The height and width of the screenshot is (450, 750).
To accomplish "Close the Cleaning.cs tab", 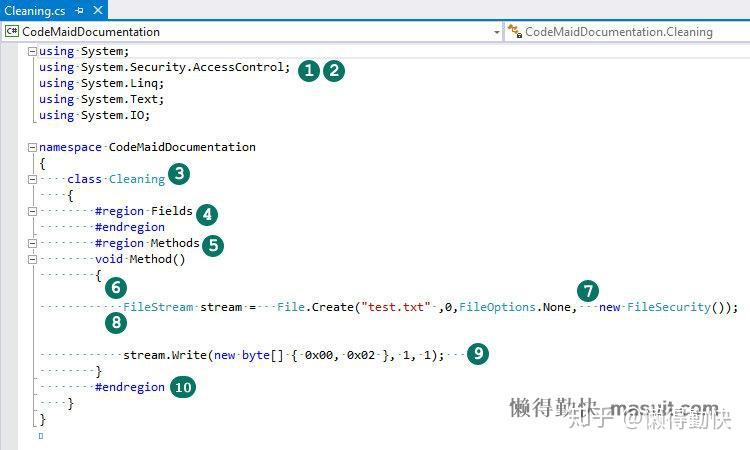I will click(98, 10).
